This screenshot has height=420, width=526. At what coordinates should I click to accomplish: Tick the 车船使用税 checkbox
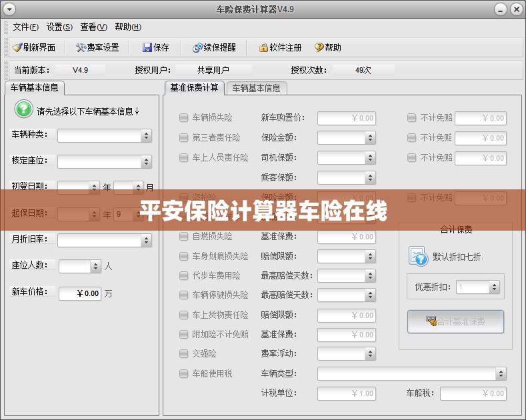tap(183, 374)
